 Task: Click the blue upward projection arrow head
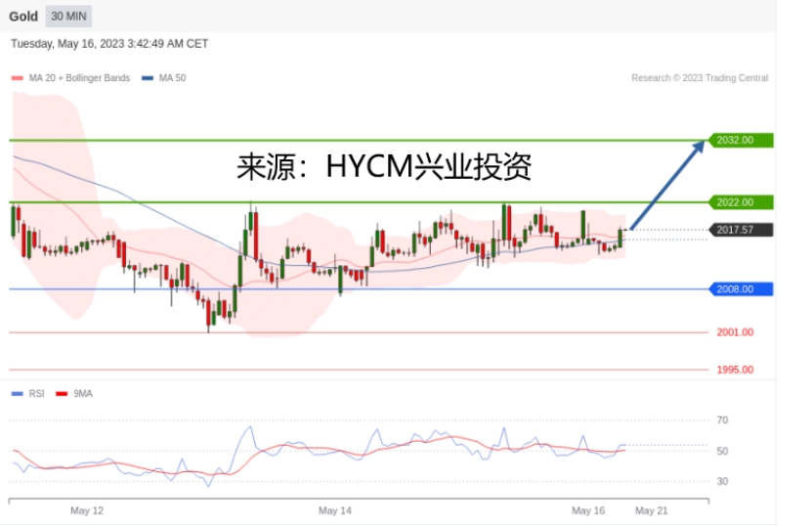[x=699, y=146]
